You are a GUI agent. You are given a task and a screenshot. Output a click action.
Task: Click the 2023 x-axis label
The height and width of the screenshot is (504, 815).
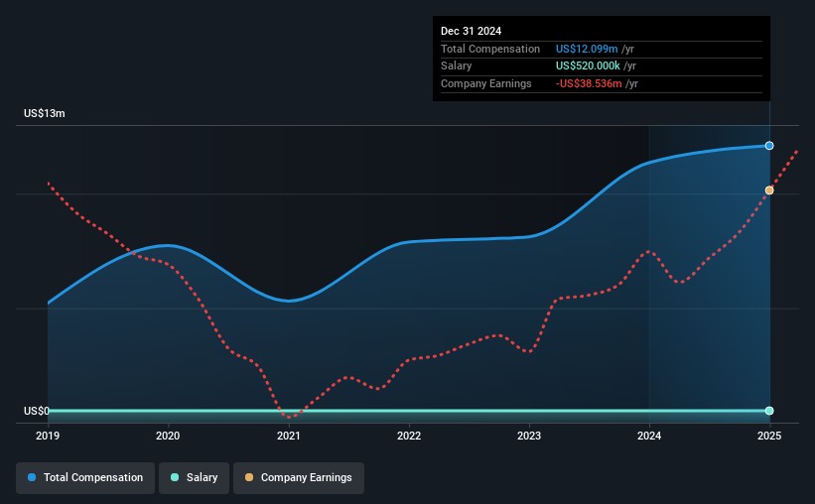529,436
